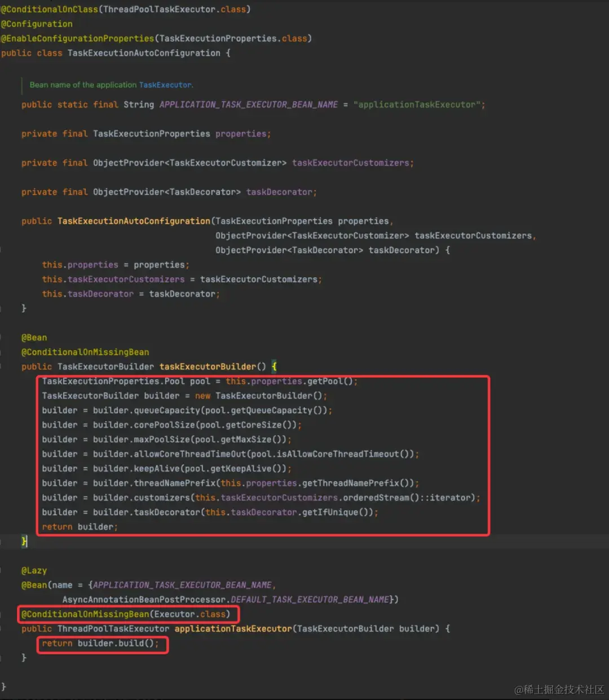Click the builder.corePoolSize line
Viewport: 609px width, 700px height.
coord(172,425)
